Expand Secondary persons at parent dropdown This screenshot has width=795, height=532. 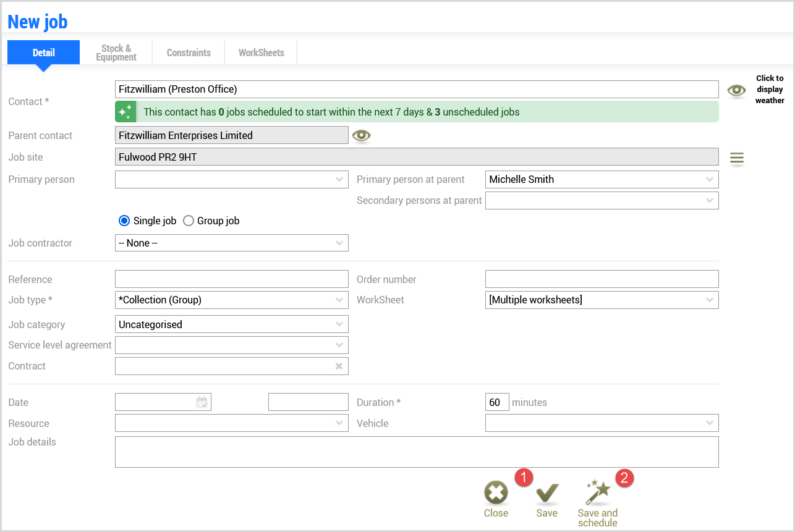(602, 200)
